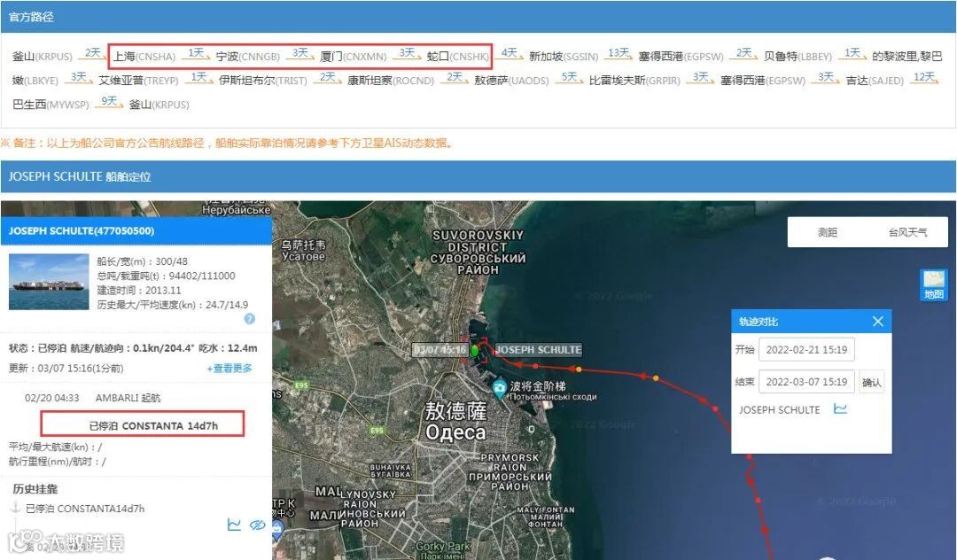The width and height of the screenshot is (957, 560).
Task: Select 伊斯坦布尔(TRIST) port
Action: click(x=263, y=80)
